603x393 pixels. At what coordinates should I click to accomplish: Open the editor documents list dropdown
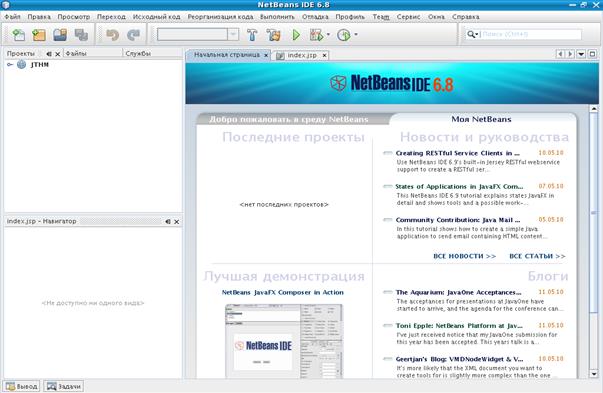coord(581,54)
